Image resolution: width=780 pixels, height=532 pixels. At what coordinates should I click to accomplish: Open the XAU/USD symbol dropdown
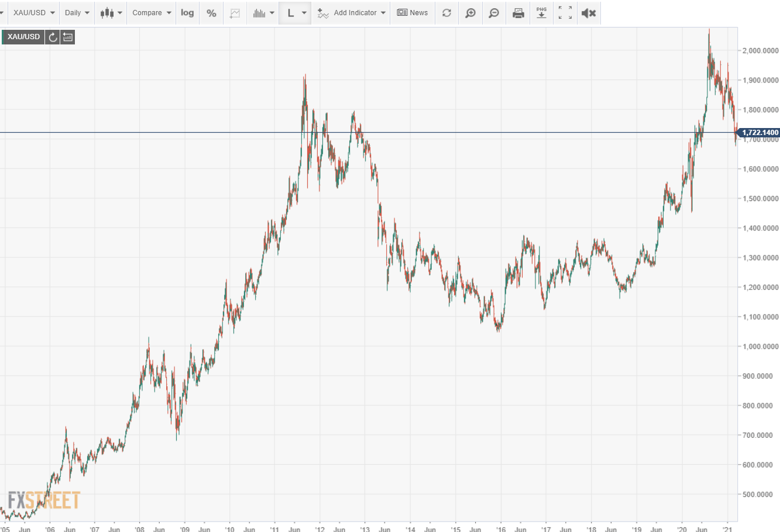pos(34,13)
